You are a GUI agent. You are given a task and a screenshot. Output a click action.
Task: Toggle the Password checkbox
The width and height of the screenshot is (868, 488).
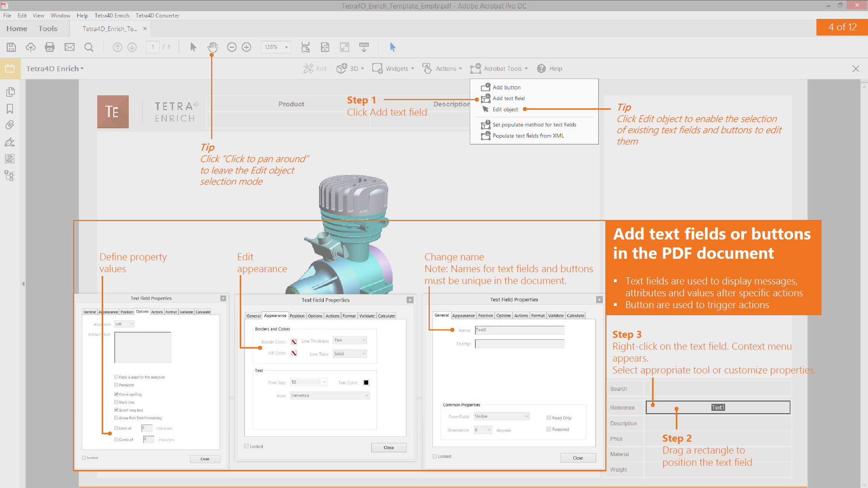coord(116,385)
